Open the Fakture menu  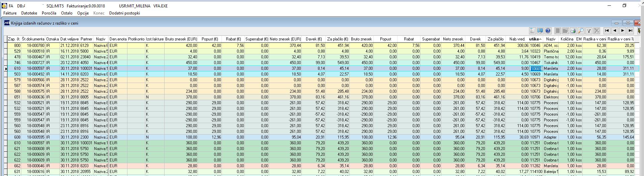10,13
